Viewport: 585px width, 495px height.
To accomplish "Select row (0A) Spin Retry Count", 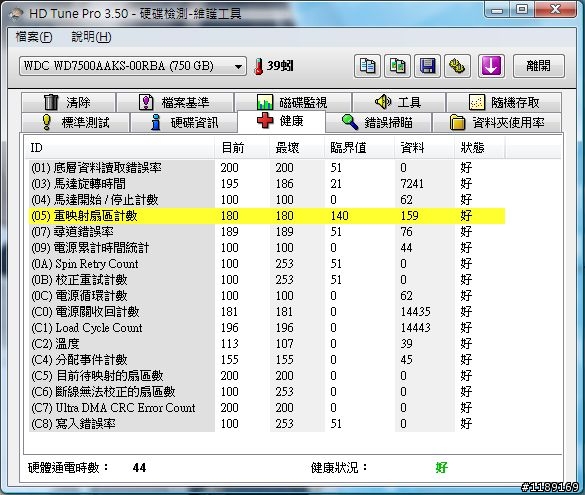I will (267, 264).
